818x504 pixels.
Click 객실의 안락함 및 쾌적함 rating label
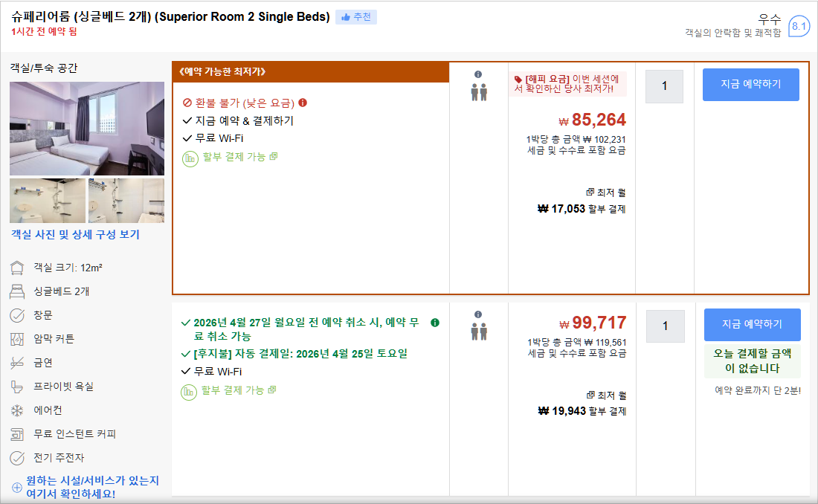pyautogui.click(x=733, y=33)
